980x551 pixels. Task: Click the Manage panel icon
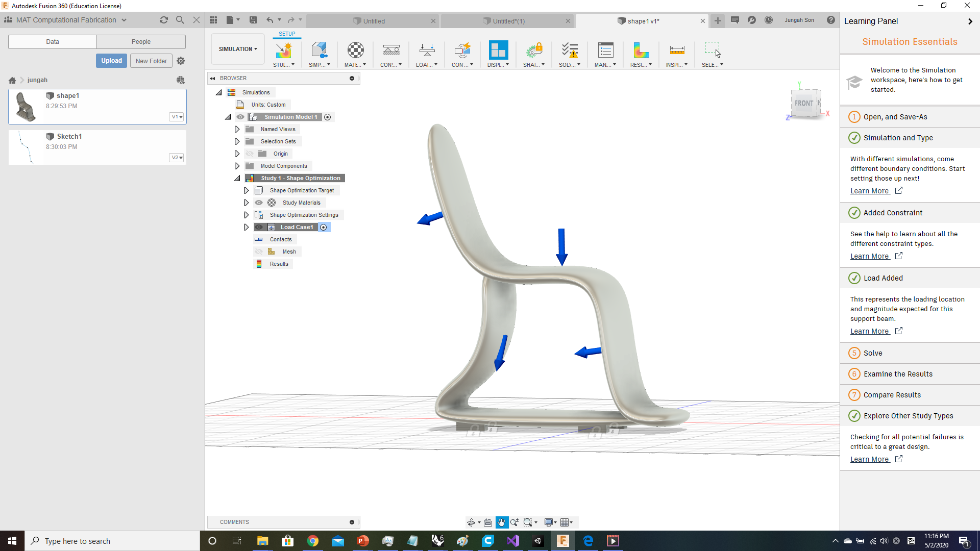point(605,51)
